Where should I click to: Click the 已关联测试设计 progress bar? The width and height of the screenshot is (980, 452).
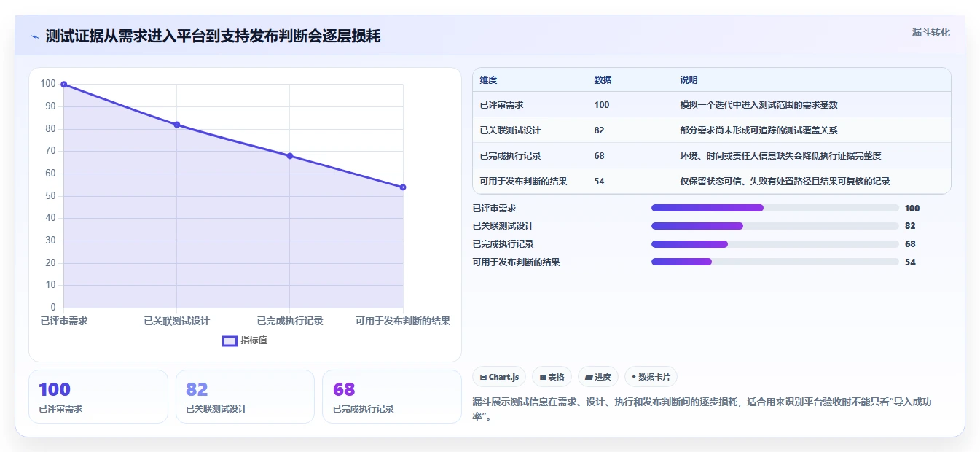(775, 226)
